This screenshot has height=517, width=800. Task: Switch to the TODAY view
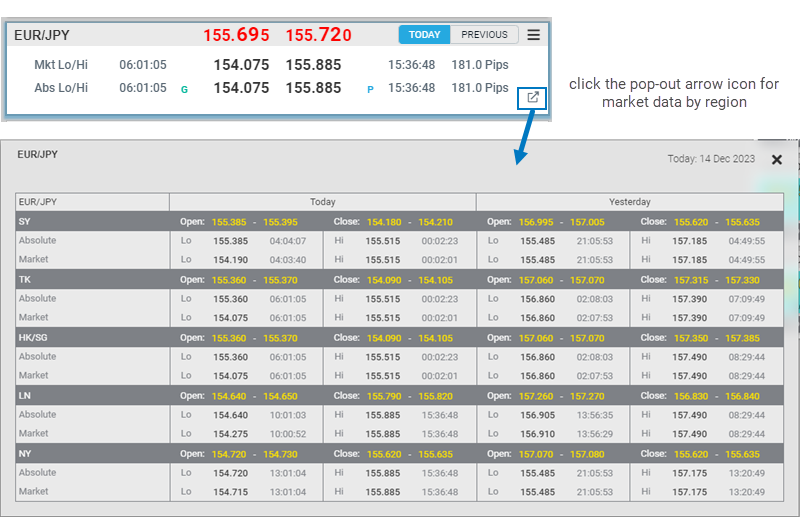(424, 35)
